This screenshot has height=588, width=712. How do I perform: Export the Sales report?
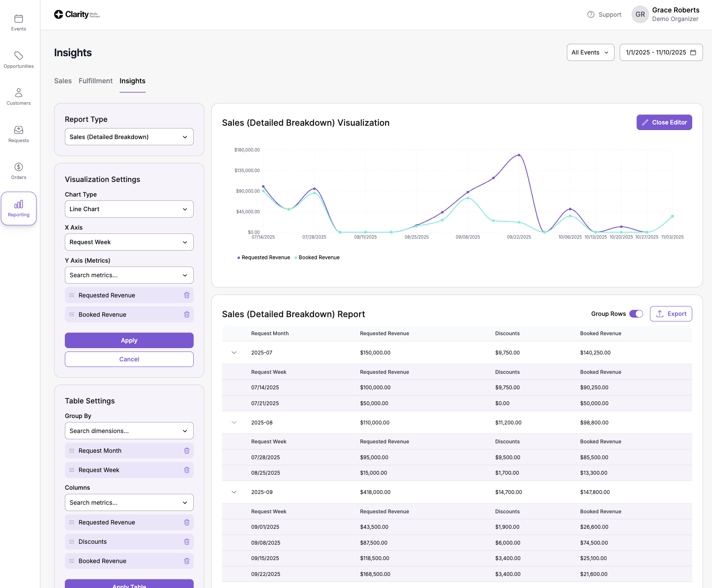pyautogui.click(x=671, y=314)
